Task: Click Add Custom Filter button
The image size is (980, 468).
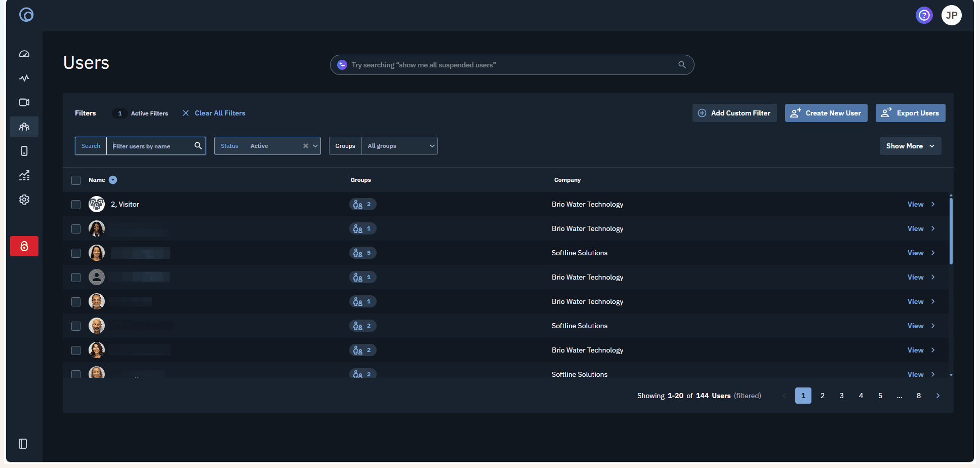Action: (x=734, y=113)
